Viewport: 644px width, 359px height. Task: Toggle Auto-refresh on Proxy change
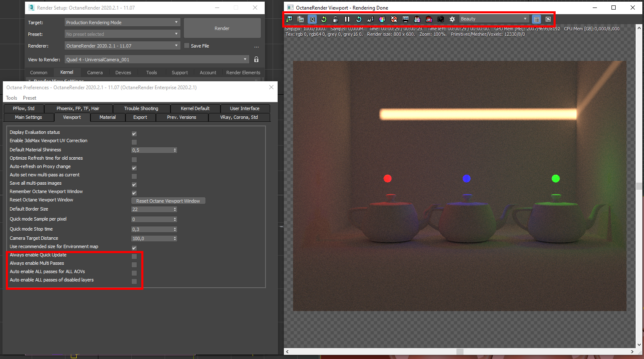(134, 168)
